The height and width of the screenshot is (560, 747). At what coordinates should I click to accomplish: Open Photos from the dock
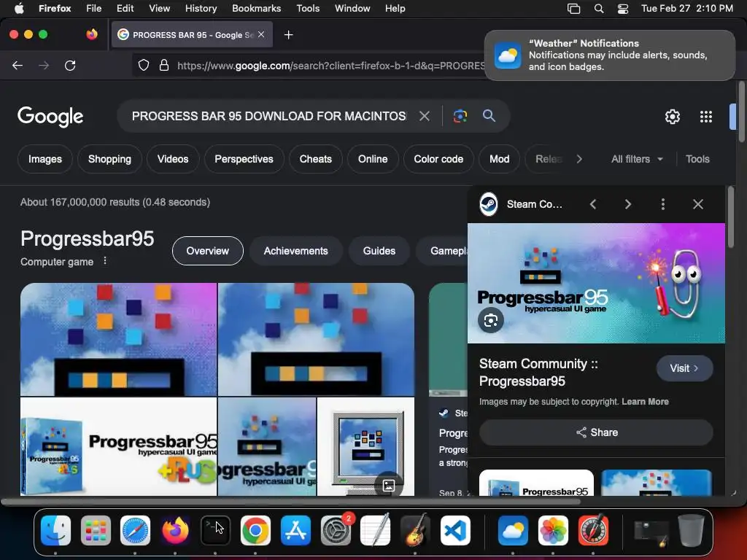pos(553,530)
